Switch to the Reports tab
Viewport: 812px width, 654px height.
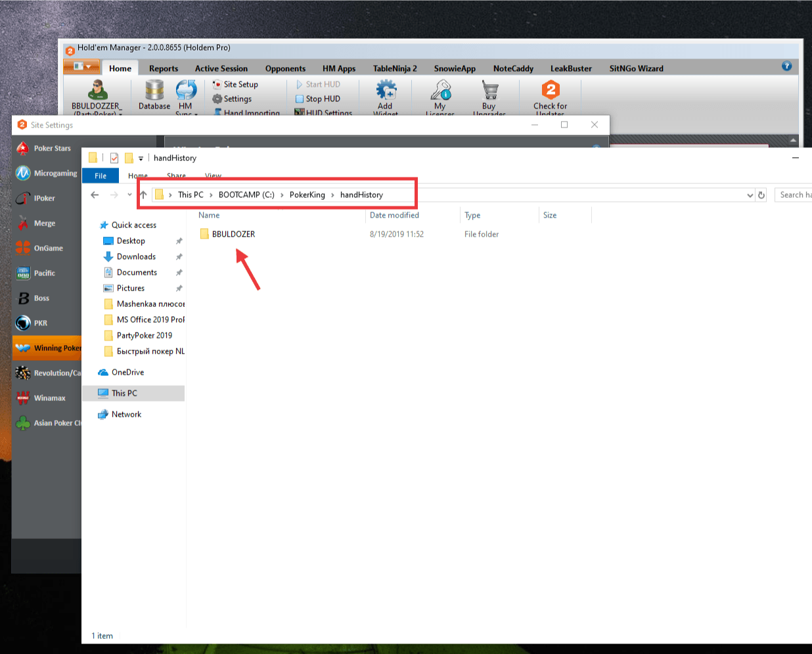[163, 68]
